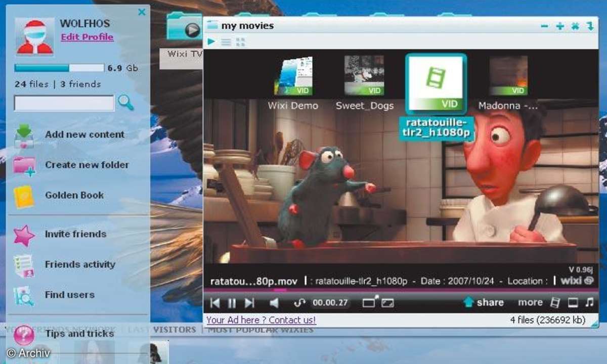
Task: Open the Tips and tricks question mark icon
Action: click(24, 335)
